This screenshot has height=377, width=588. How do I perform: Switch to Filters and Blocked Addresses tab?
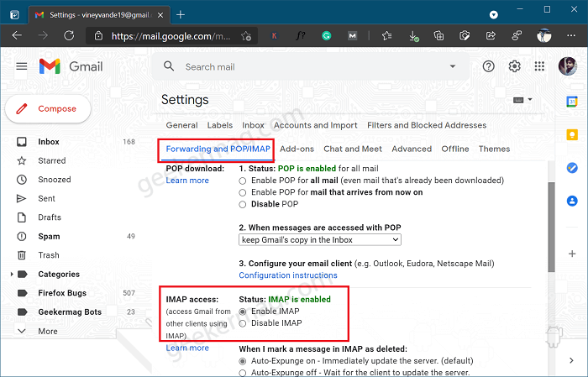coord(427,125)
